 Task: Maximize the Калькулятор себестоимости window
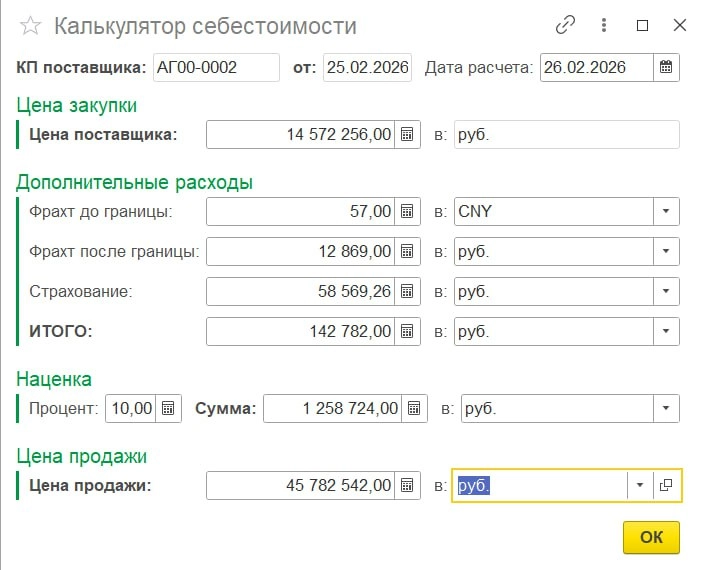[643, 26]
